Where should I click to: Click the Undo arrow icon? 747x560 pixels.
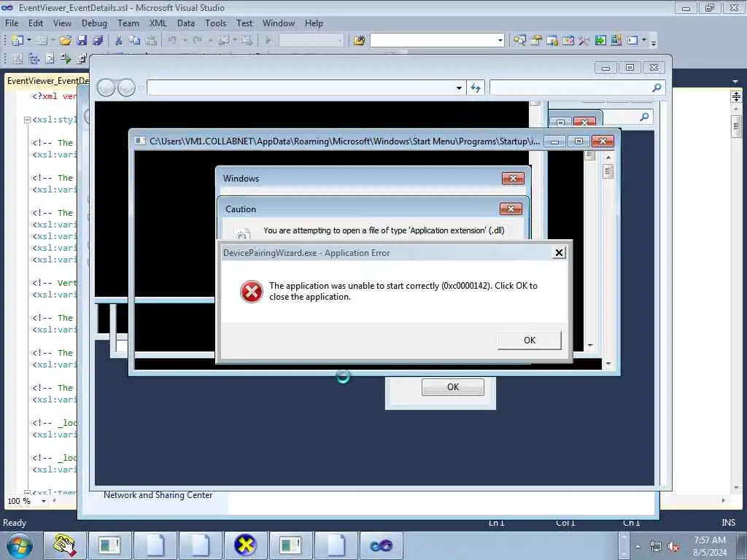point(172,41)
